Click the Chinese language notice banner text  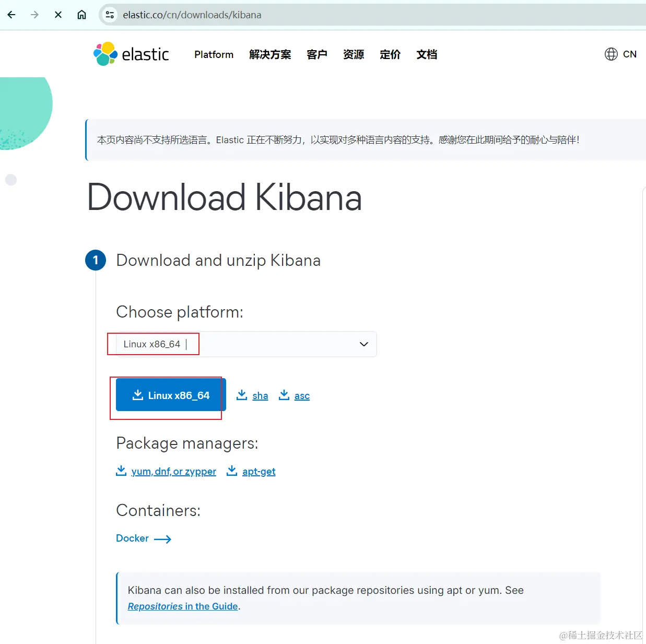pos(338,140)
